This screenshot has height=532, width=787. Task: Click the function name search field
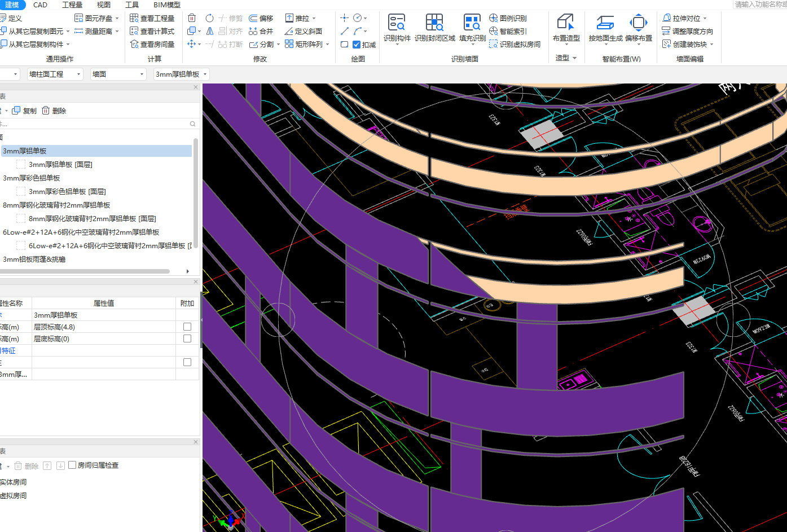(759, 5)
